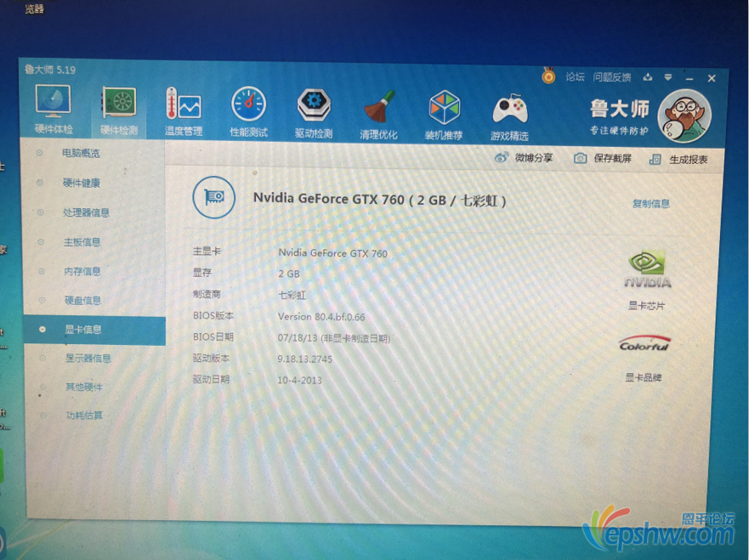The width and height of the screenshot is (749, 560).
Task: Click BIOS date 07/18/13 text
Action: coord(333,338)
